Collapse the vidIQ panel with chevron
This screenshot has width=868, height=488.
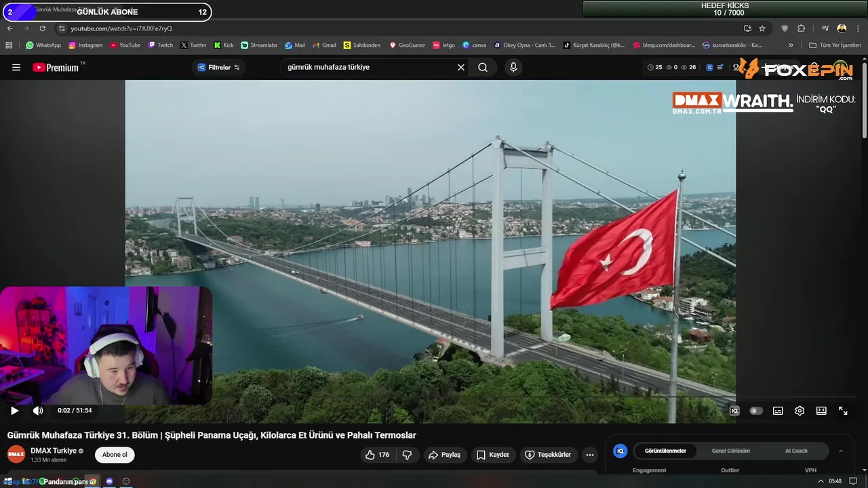coord(841,451)
